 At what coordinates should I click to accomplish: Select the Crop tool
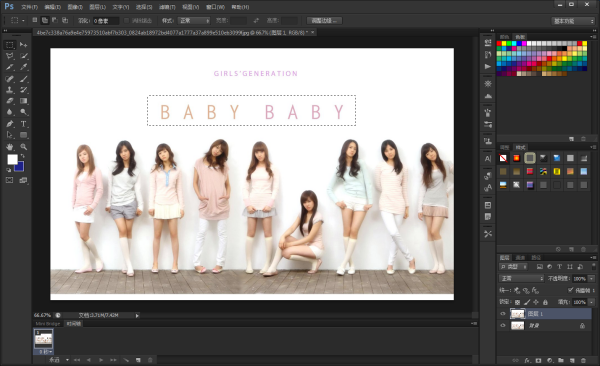point(10,67)
